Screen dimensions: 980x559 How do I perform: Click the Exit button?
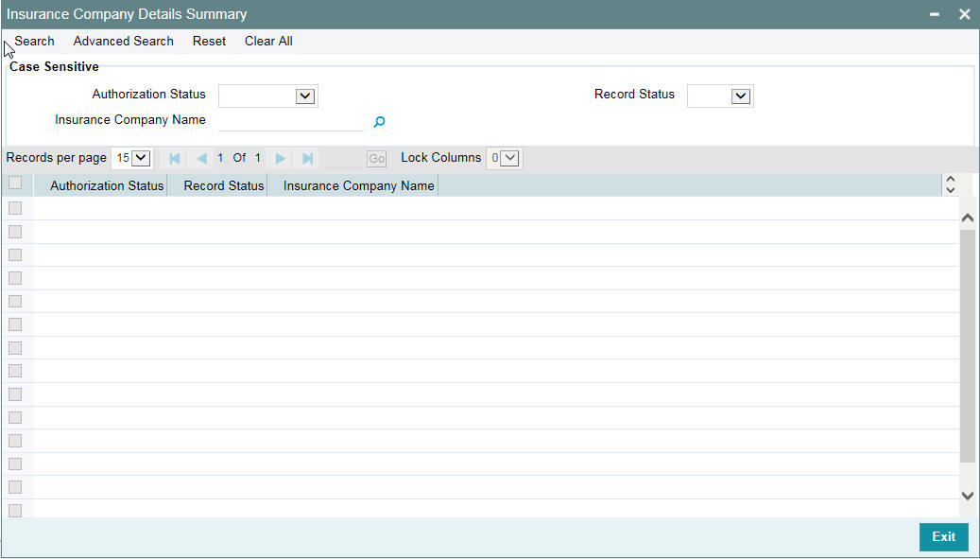[944, 536]
